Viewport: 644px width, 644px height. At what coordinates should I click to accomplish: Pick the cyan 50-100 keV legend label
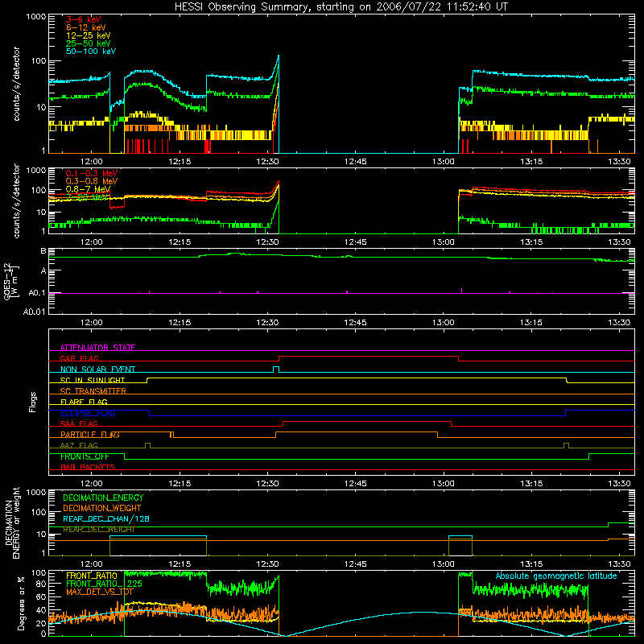[x=91, y=52]
